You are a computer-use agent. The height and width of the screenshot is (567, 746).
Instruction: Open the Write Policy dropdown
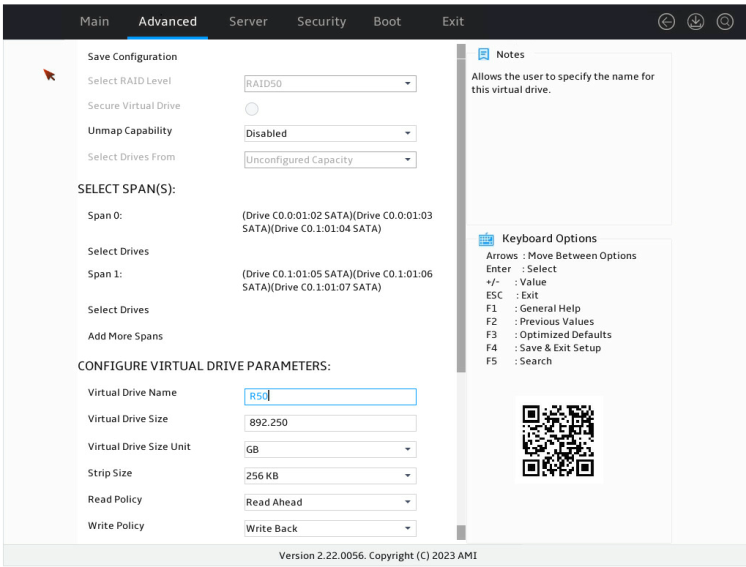pos(330,528)
